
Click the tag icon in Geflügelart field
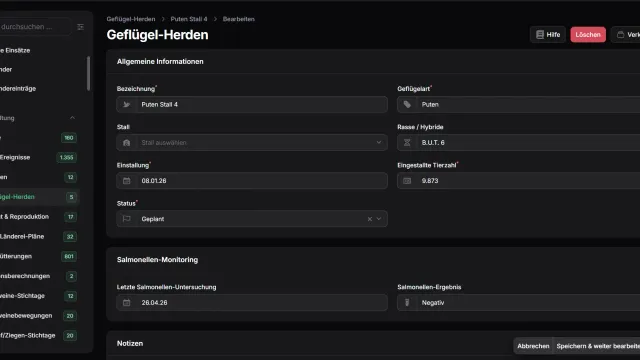pos(407,104)
